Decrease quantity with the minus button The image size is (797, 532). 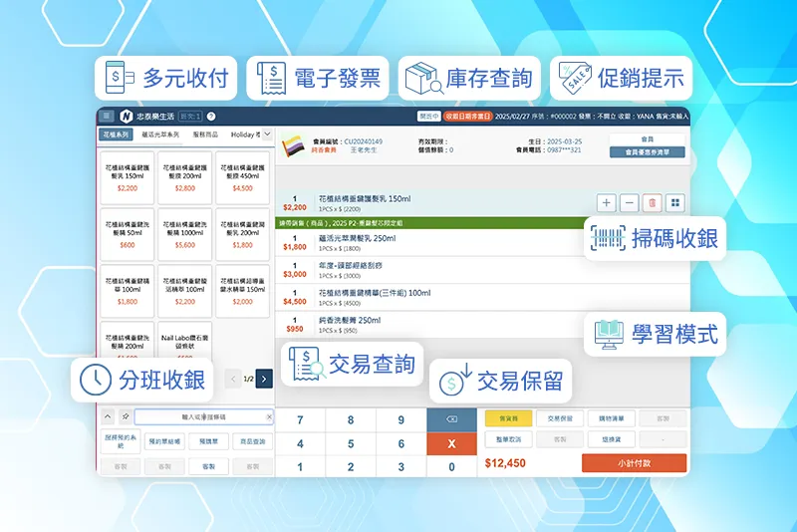[630, 203]
